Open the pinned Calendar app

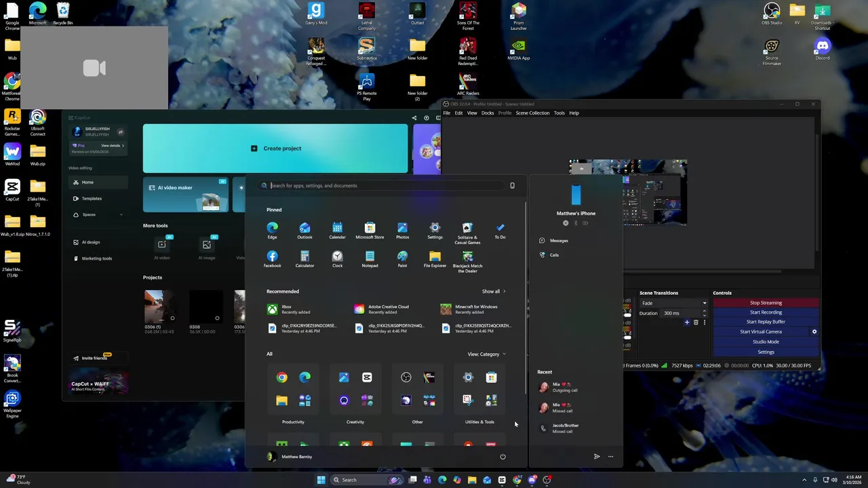pos(337,230)
